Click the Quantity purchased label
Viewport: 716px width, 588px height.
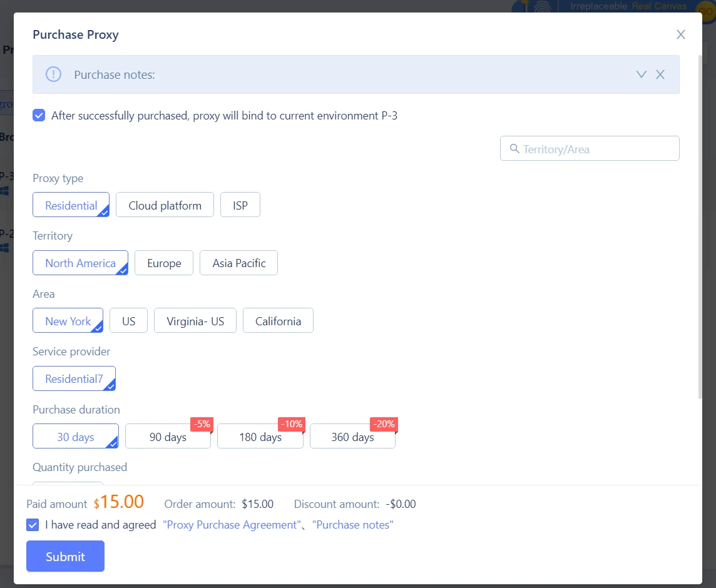[x=80, y=467]
